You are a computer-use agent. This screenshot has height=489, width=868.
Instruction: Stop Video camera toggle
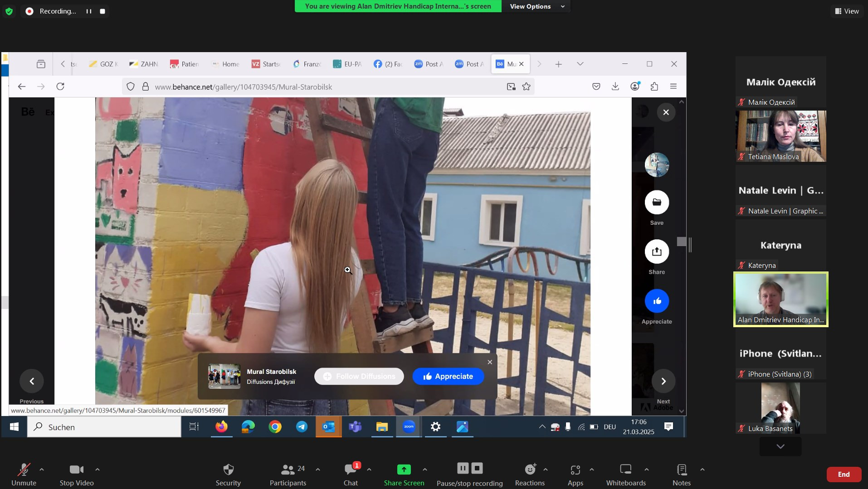tap(76, 470)
